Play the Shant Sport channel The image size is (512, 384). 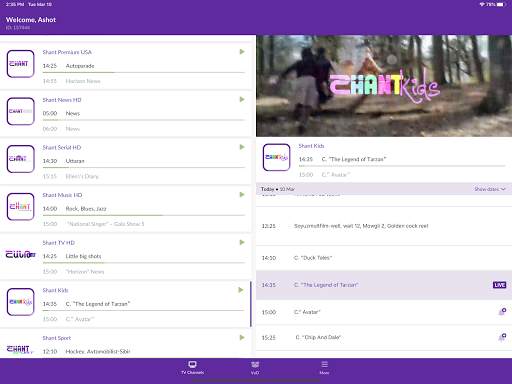(x=242, y=338)
